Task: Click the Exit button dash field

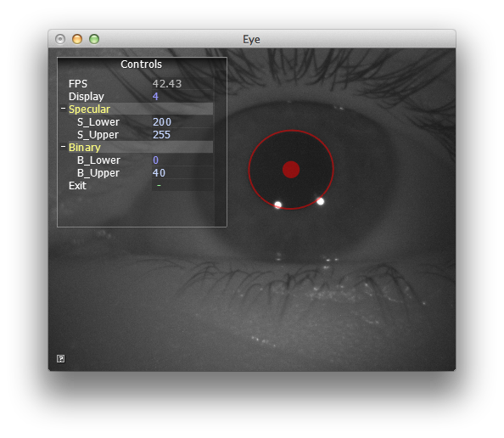Action: coord(182,185)
